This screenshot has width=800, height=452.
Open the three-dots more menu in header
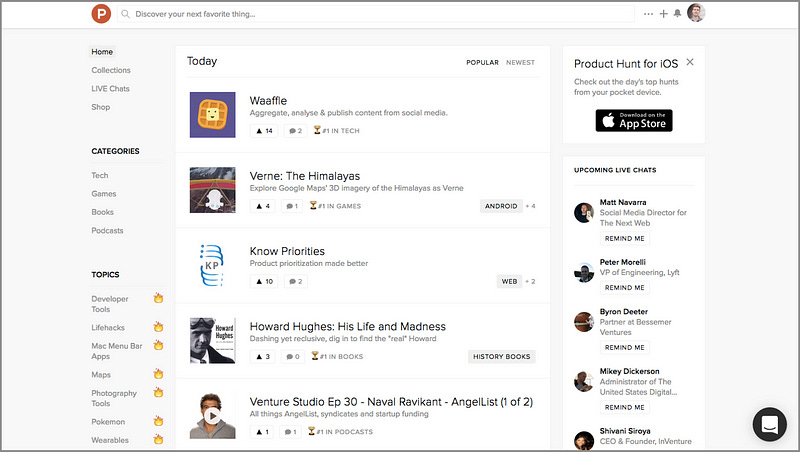coord(648,14)
